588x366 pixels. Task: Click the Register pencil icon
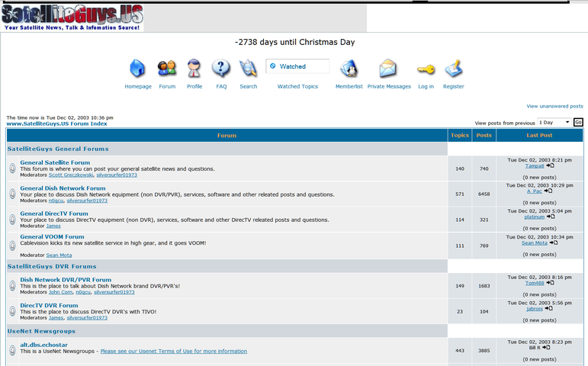pyautogui.click(x=454, y=69)
